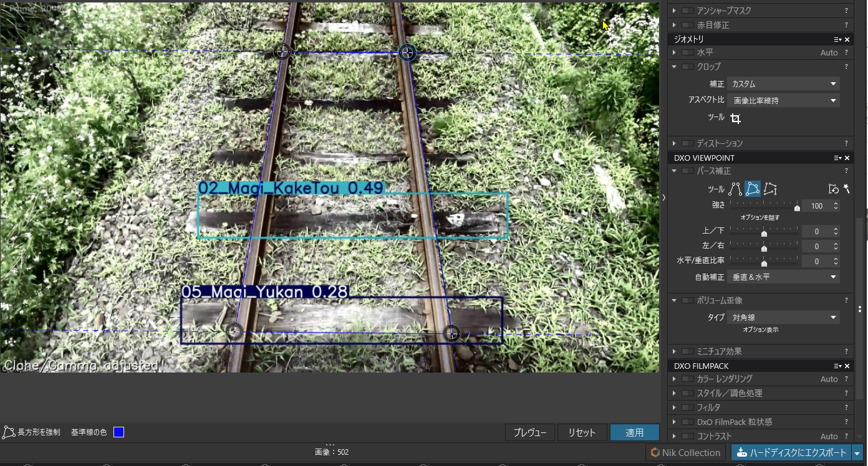Click the perspective correction reset icon

pos(834,189)
